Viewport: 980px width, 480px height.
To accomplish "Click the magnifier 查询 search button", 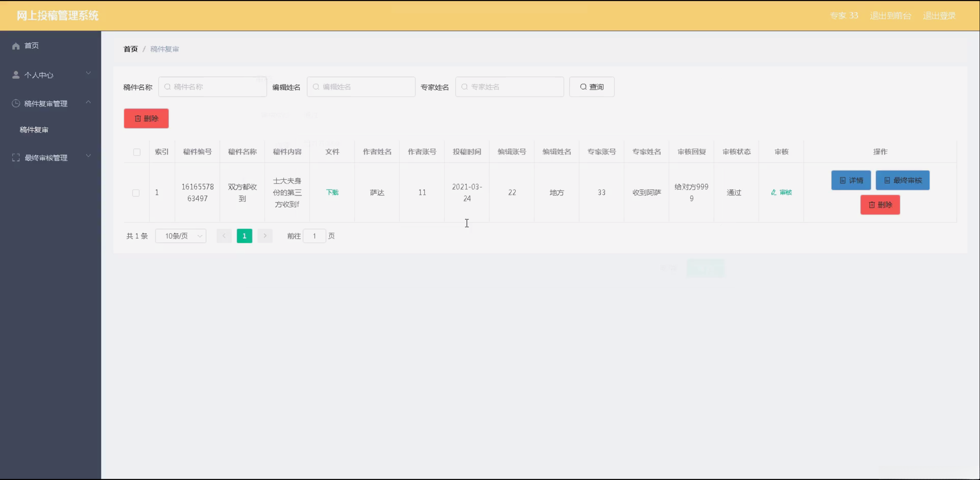I will tap(591, 87).
